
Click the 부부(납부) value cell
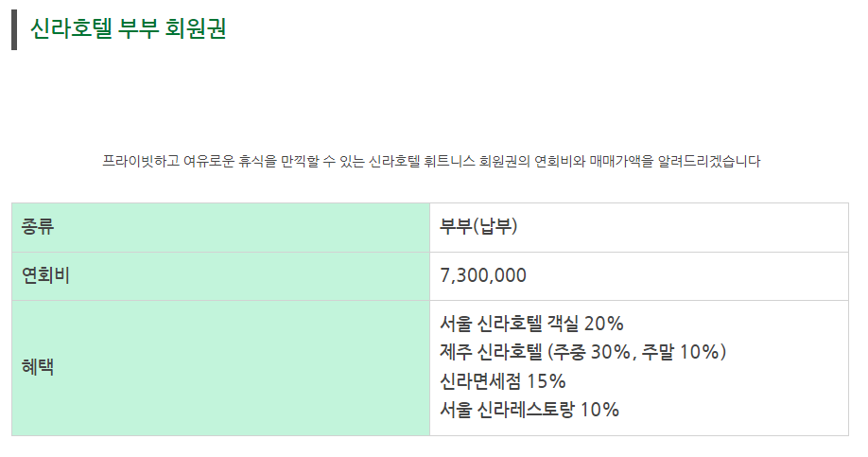pyautogui.click(x=639, y=227)
